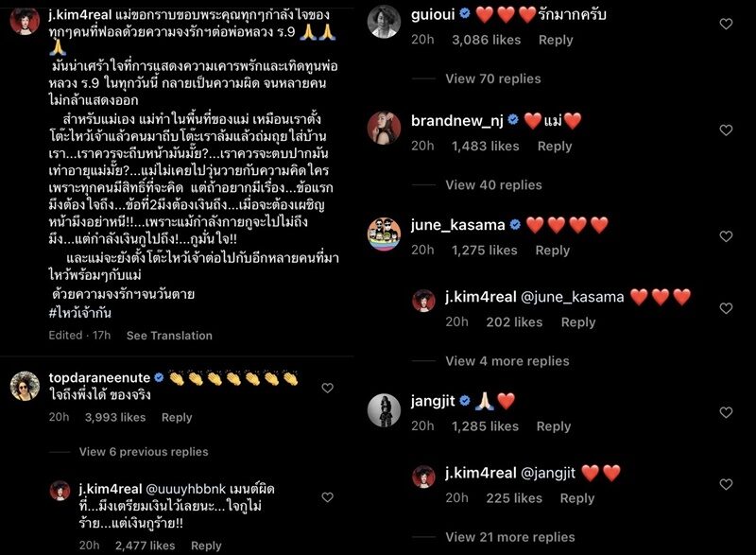The width and height of the screenshot is (756, 555).
Task: Like jangjit's comment with the heart icon
Action: click(726, 412)
